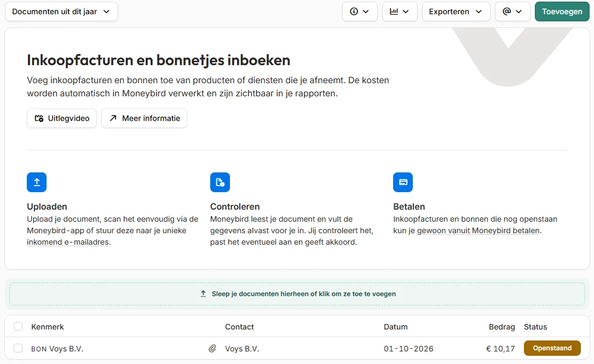Open the 'BON Voys B.V.' document
The image size is (594, 364).
[x=57, y=349]
